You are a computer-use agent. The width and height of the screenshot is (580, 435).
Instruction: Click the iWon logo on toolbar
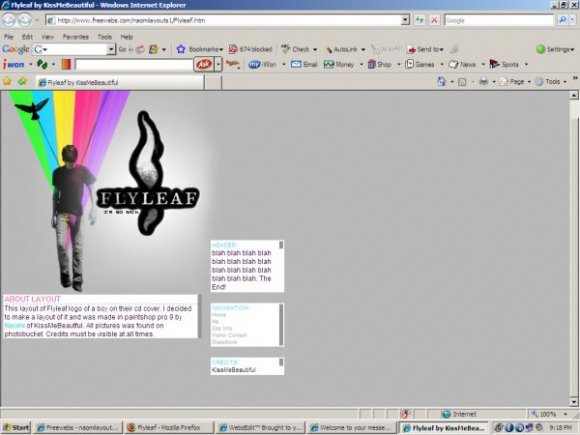13,65
